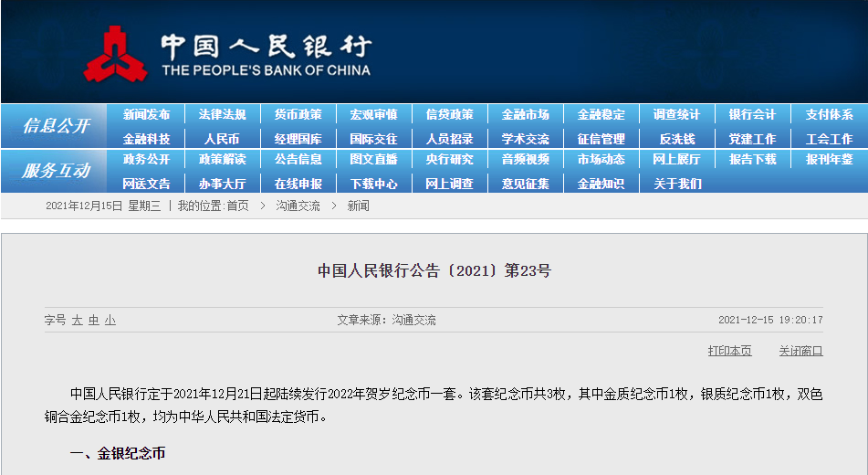Select 关于我们 menu item
The height and width of the screenshot is (475, 868).
[x=677, y=184]
